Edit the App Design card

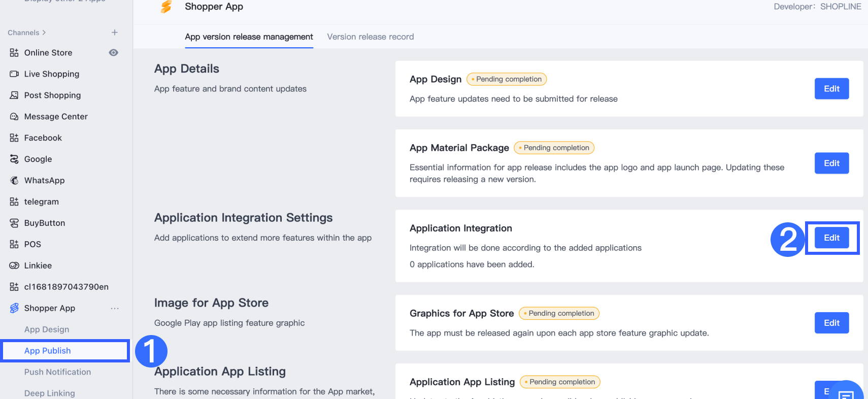click(x=831, y=89)
